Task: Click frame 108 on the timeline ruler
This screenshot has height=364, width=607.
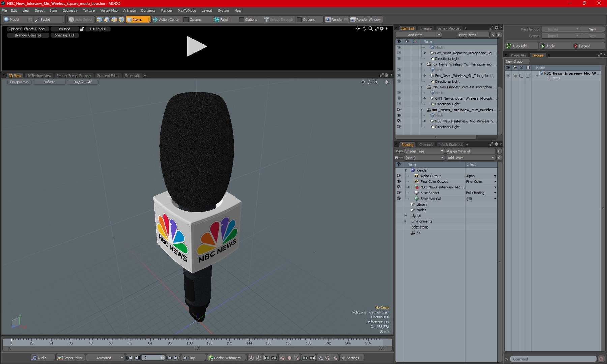Action: pos(190,343)
